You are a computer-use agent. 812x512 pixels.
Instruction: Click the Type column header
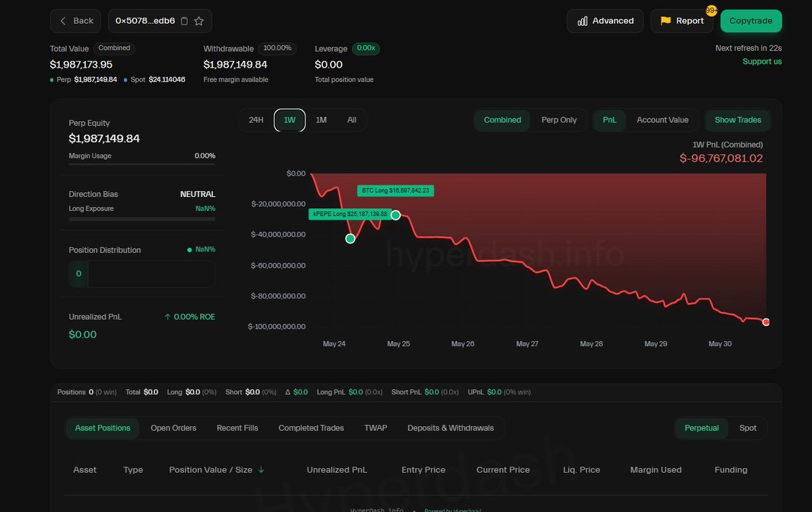point(133,470)
